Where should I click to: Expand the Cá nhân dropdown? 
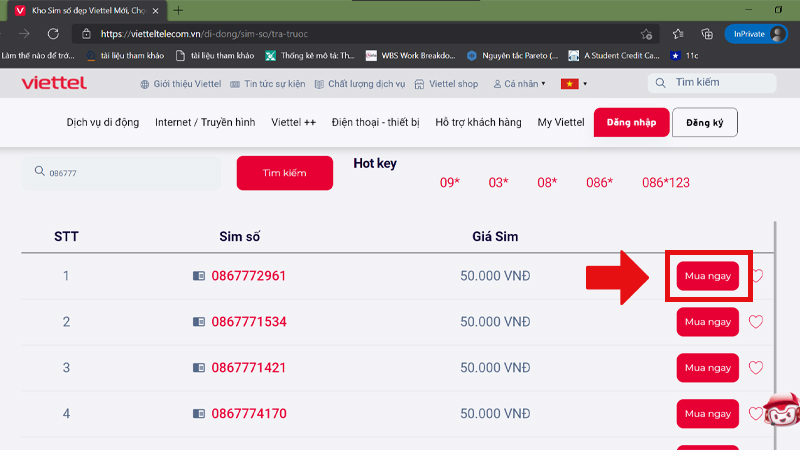[x=519, y=84]
